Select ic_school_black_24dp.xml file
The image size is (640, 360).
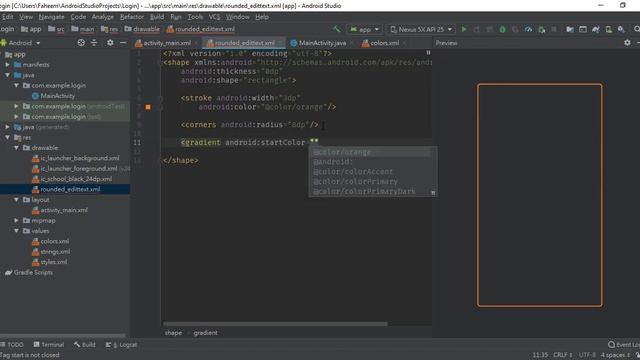point(76,179)
